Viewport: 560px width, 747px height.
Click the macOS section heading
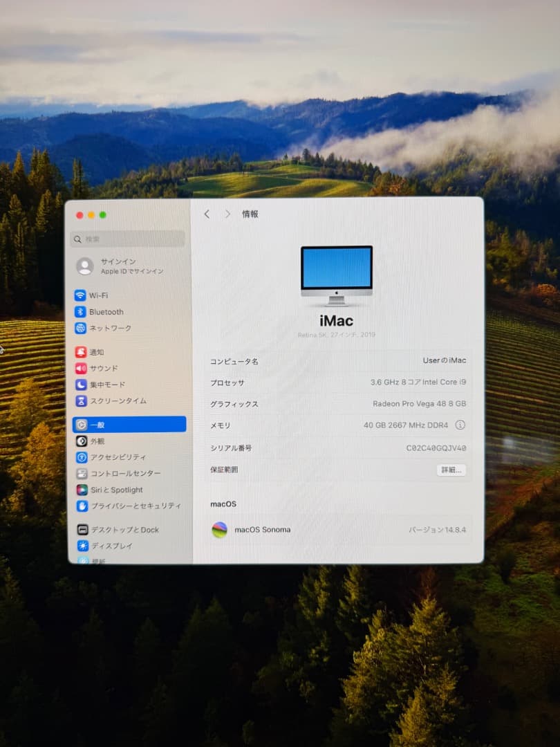[223, 504]
